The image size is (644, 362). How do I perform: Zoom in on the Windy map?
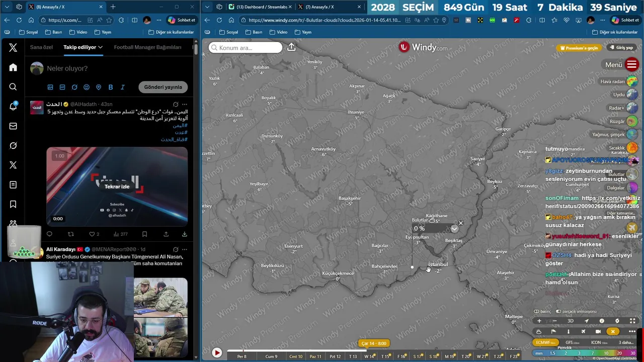539,321
